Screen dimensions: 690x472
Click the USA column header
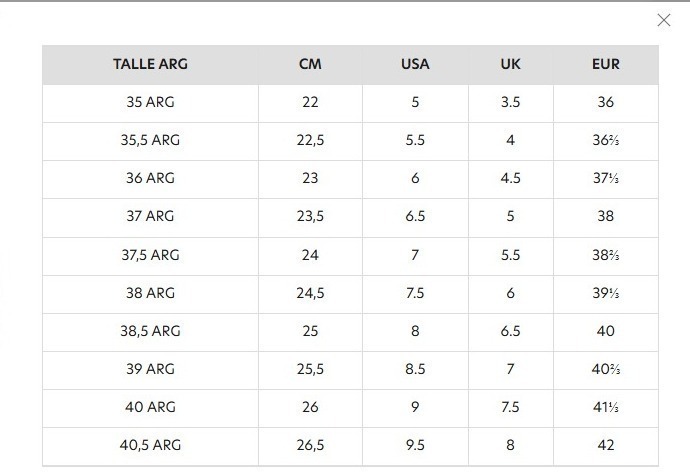(415, 64)
